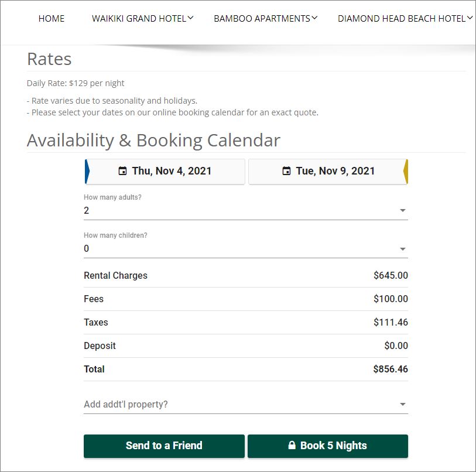476x472 pixels.
Task: Go to the HOME menu item
Action: (52, 19)
